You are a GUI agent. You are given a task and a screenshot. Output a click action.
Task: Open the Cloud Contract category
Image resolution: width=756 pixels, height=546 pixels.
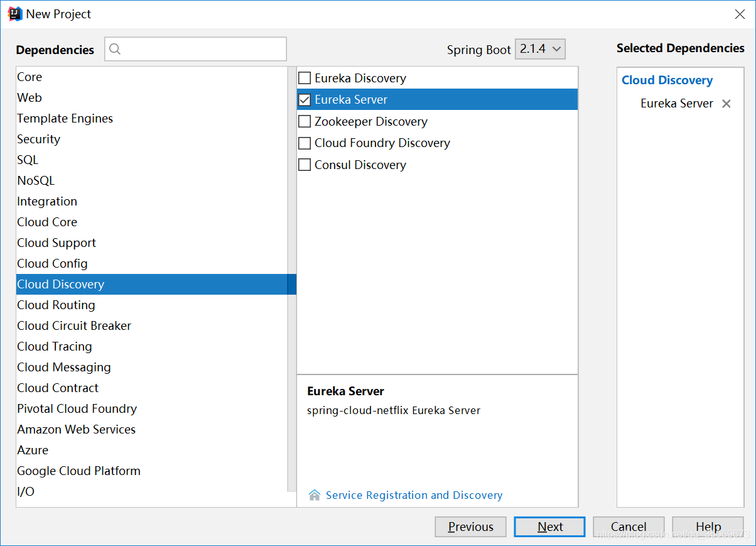pyautogui.click(x=152, y=388)
